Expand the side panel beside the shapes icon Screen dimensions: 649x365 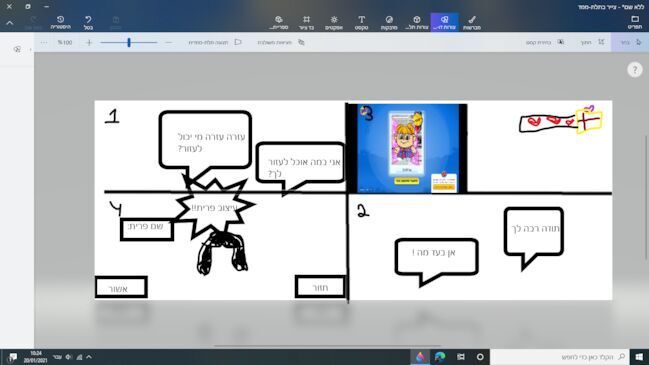coord(30,50)
